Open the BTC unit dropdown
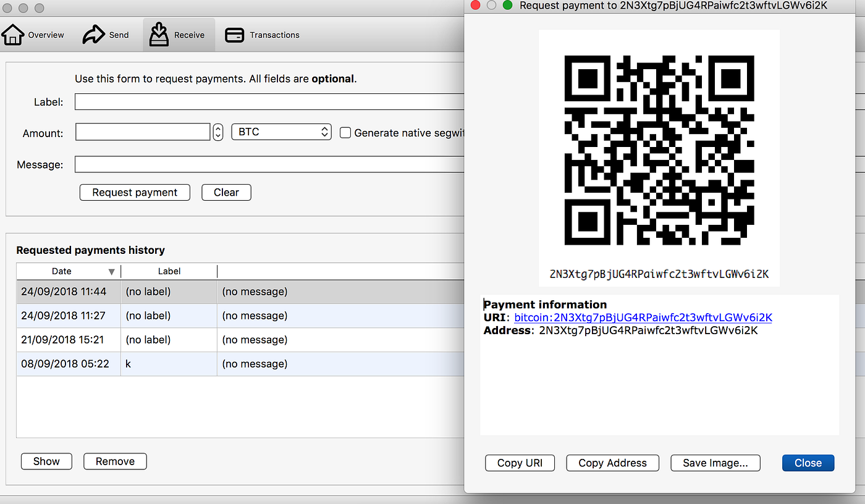The image size is (865, 504). tap(281, 132)
